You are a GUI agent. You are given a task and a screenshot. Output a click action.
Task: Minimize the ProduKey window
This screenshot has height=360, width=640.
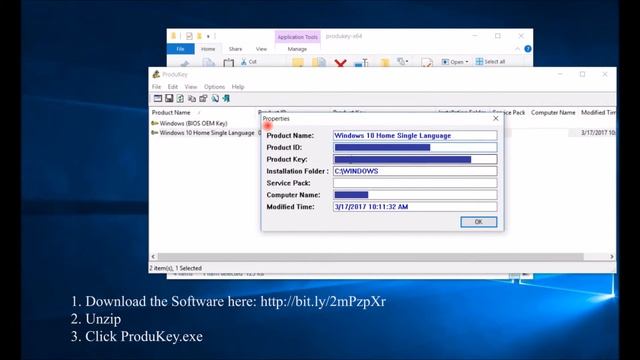(560, 74)
